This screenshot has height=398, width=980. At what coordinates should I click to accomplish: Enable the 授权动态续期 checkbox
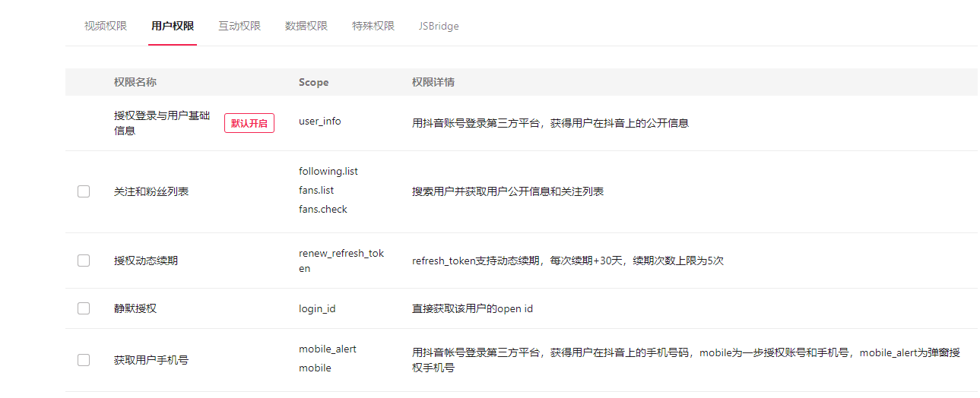click(x=84, y=261)
